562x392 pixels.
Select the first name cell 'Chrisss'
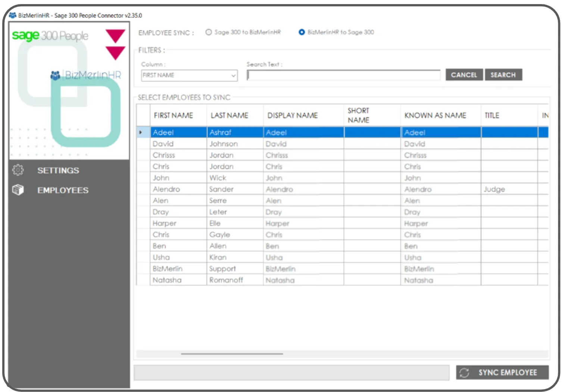tap(179, 155)
